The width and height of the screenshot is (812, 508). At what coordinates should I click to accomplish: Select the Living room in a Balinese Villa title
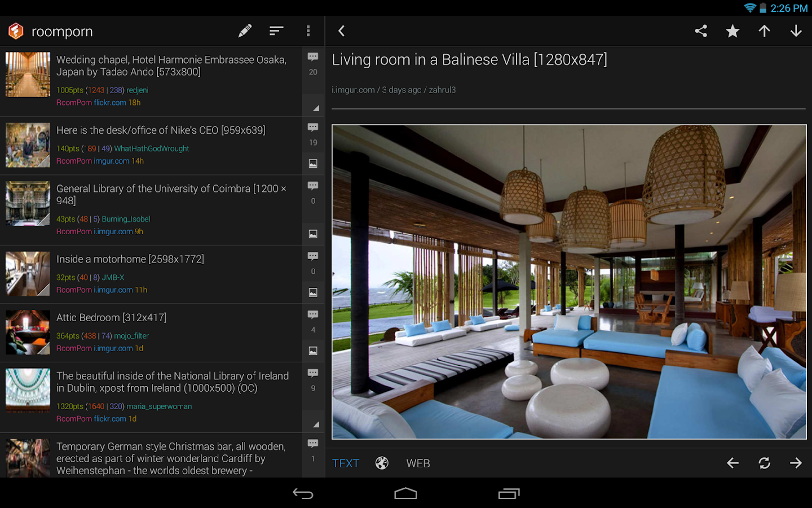click(469, 60)
